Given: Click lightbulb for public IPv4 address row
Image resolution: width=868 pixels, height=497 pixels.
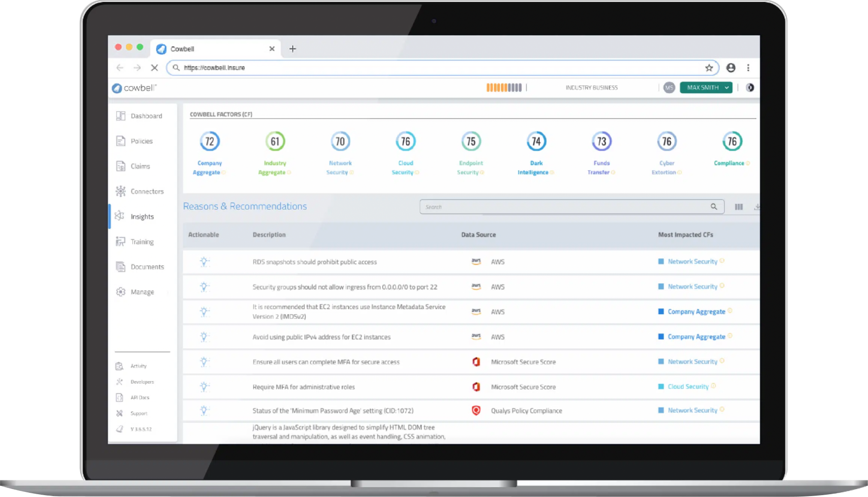Looking at the screenshot, I should pos(204,337).
